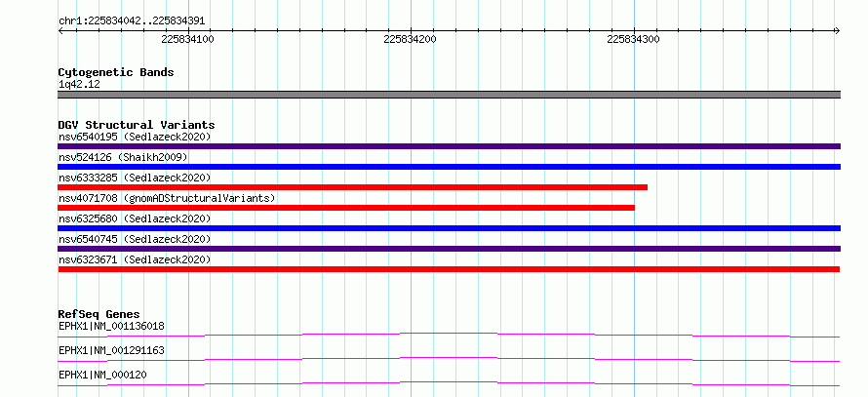Click the nsv4071708 (gnomADStructuralVariants) label

point(167,198)
